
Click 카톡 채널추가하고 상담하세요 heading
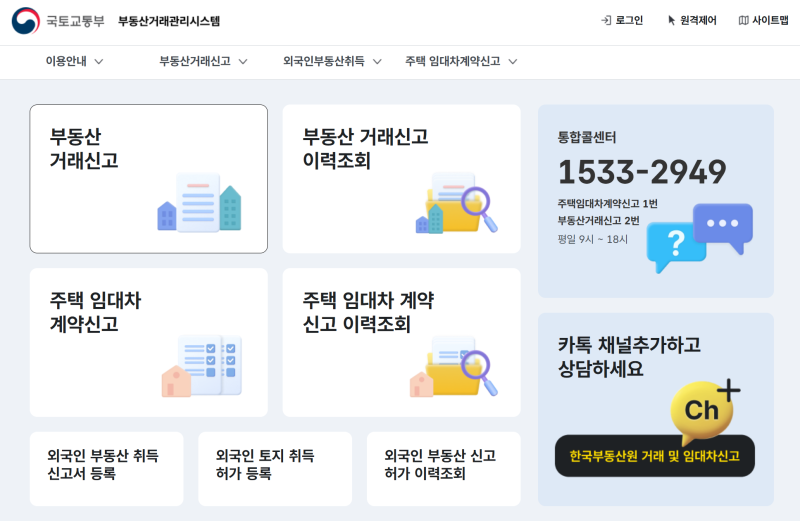click(x=629, y=357)
